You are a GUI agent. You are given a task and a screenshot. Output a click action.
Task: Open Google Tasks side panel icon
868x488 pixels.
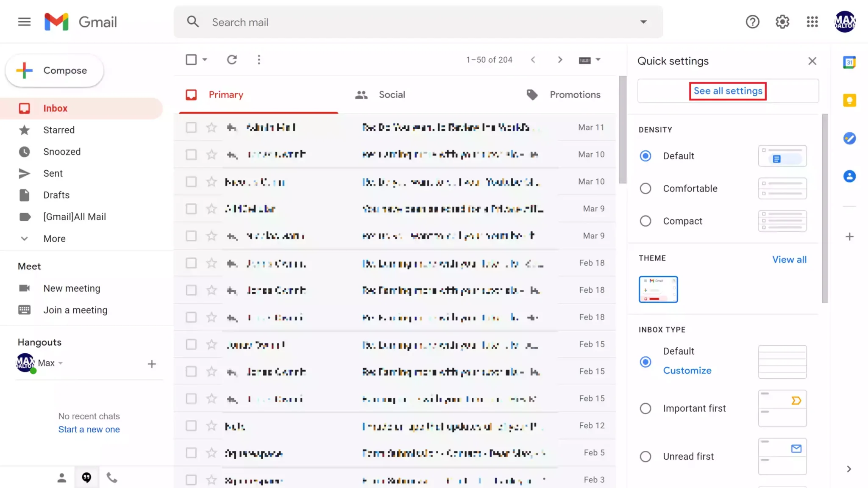point(849,138)
